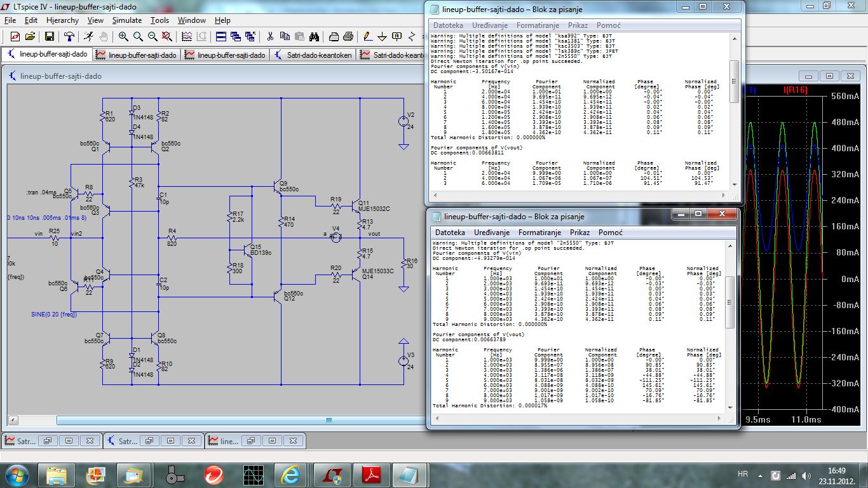
Task: Open the Window menu in LTspice
Action: [x=191, y=20]
